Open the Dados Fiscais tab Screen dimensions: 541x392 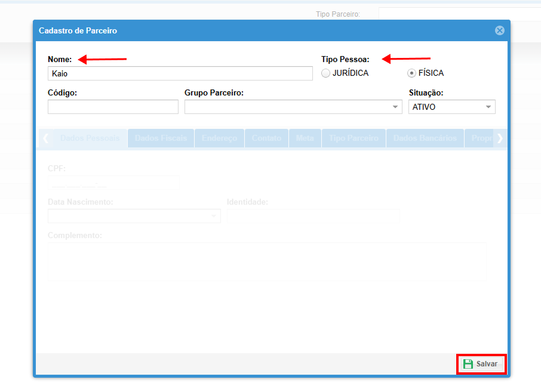tap(161, 138)
